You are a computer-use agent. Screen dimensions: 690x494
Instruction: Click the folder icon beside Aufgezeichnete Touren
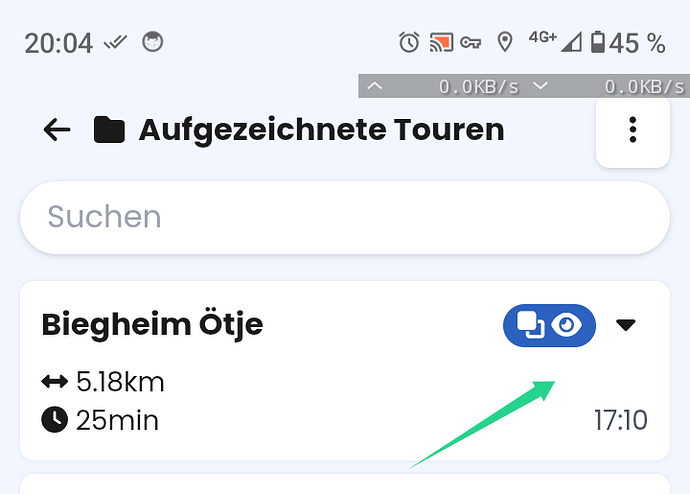tap(109, 130)
